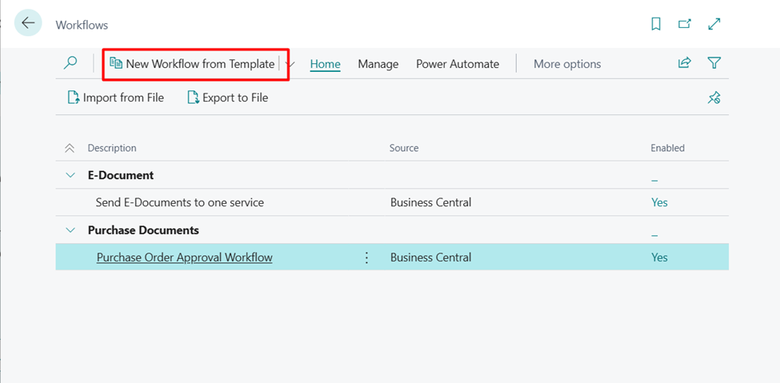The width and height of the screenshot is (780, 383).
Task: Click the expand page arrows icon
Action: 714,24
